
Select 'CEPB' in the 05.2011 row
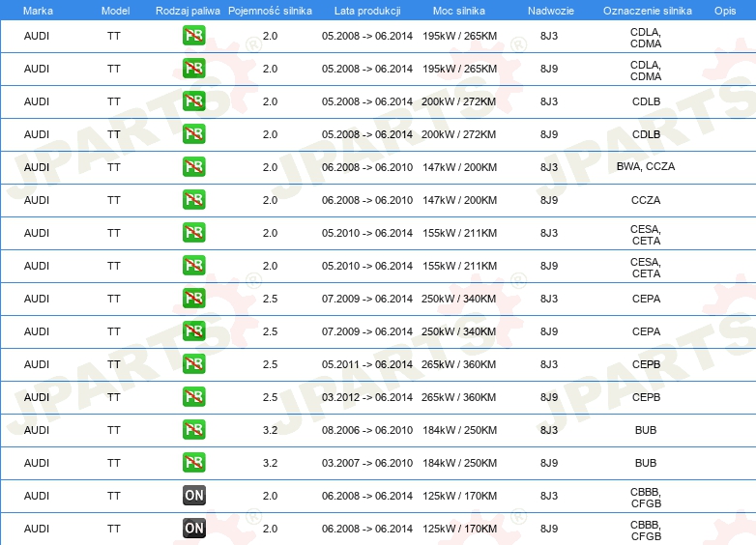[x=646, y=364]
